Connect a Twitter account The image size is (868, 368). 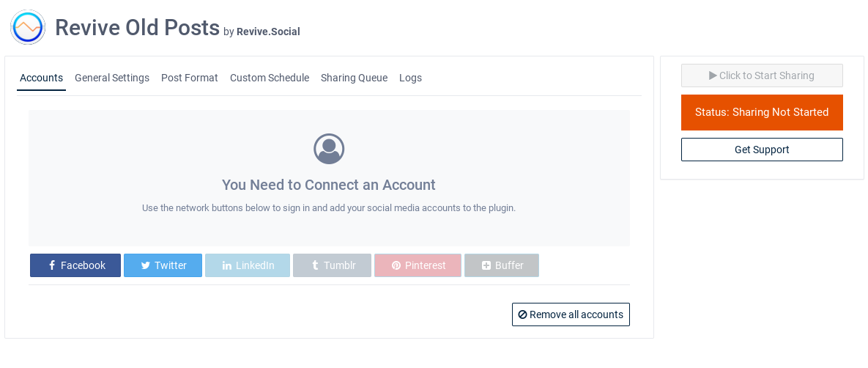(x=163, y=265)
